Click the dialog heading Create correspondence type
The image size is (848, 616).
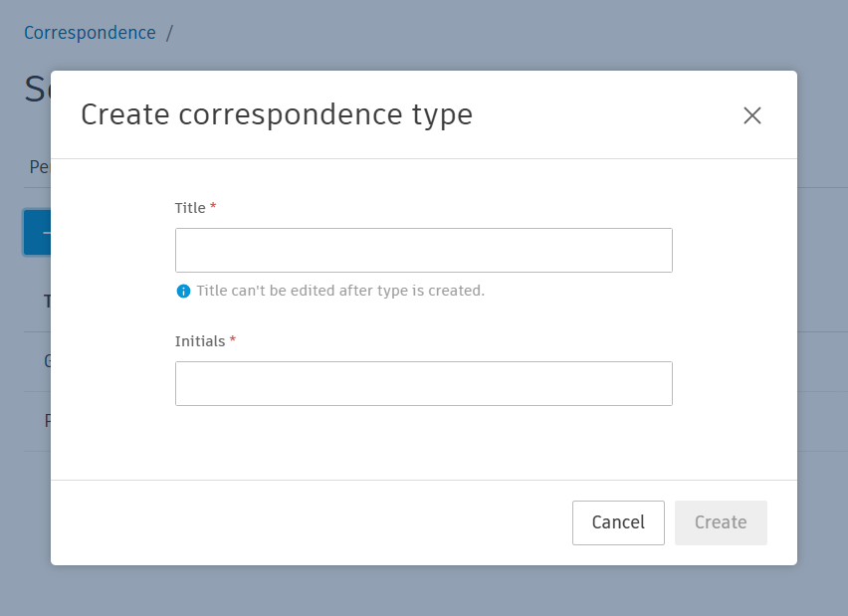(x=277, y=115)
